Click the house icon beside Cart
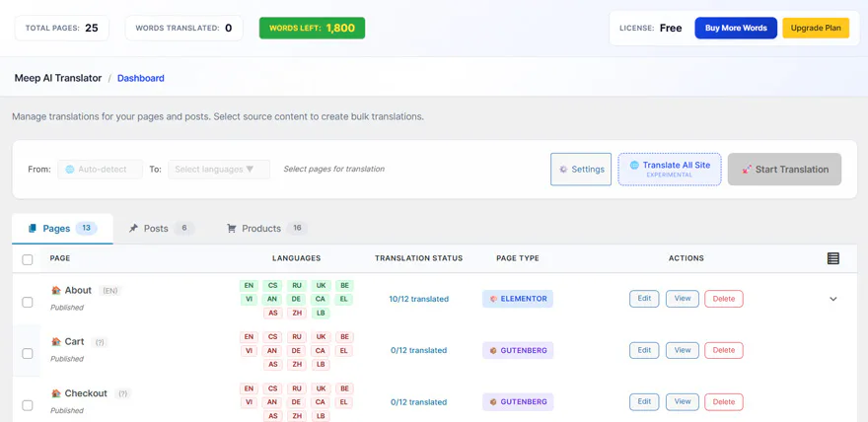The height and width of the screenshot is (422, 868). (x=56, y=342)
